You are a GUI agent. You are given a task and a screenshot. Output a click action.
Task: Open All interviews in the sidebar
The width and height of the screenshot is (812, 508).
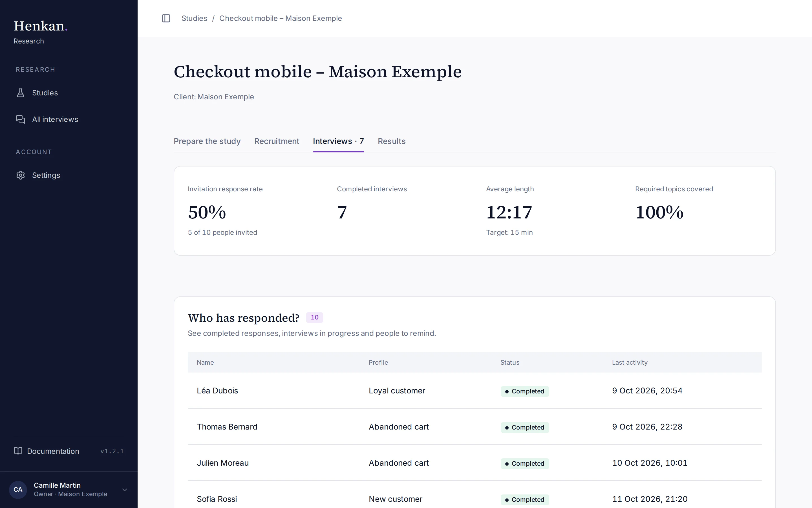tap(55, 119)
